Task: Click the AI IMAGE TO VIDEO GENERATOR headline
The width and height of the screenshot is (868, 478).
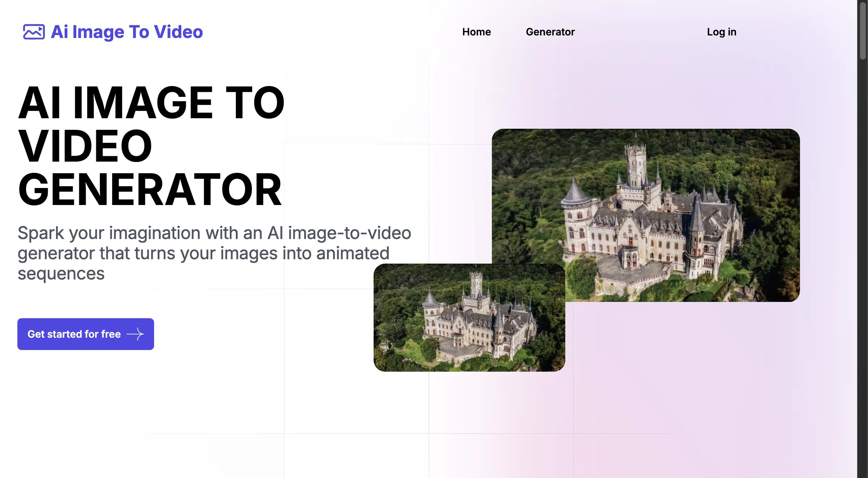Action: coord(152,145)
